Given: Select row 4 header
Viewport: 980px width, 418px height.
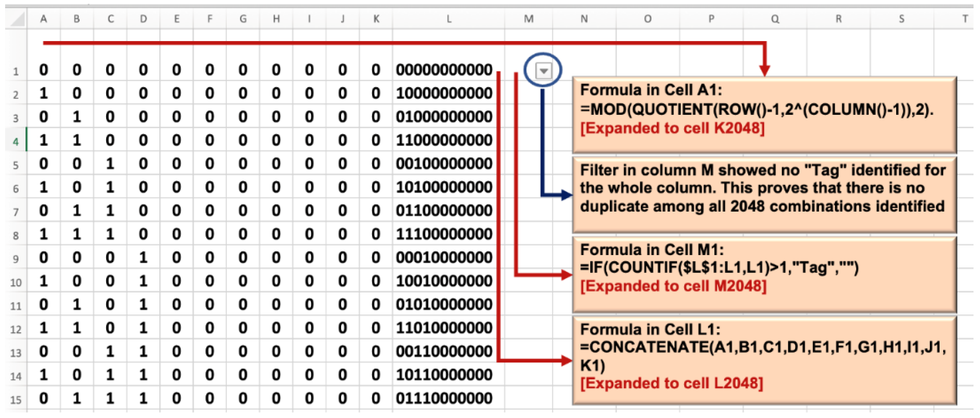Looking at the screenshot, I should pos(16,142).
